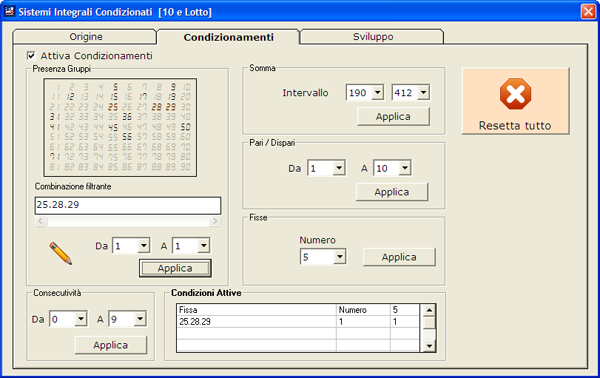Toggle number 5 in the number grid

click(115, 87)
